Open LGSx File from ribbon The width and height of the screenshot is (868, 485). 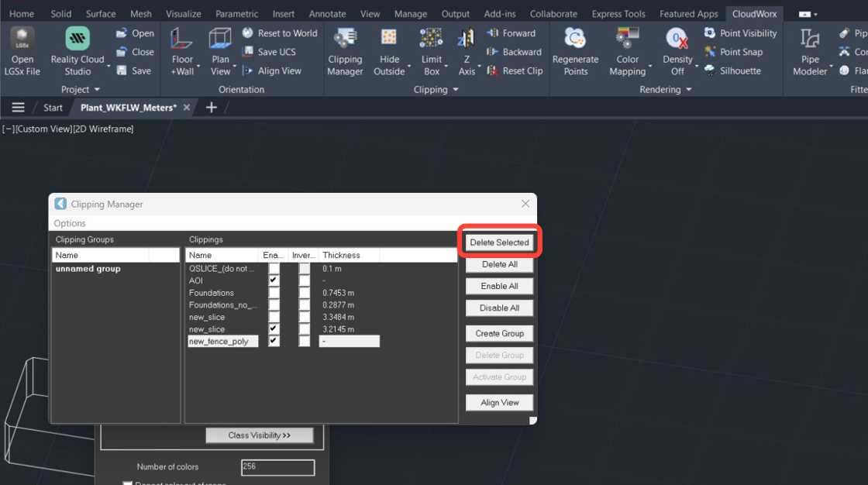pyautogui.click(x=22, y=51)
